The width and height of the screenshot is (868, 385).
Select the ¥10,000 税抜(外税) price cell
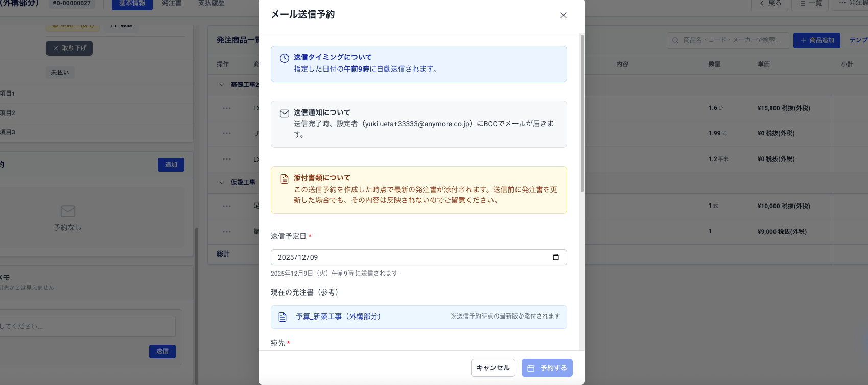(784, 206)
